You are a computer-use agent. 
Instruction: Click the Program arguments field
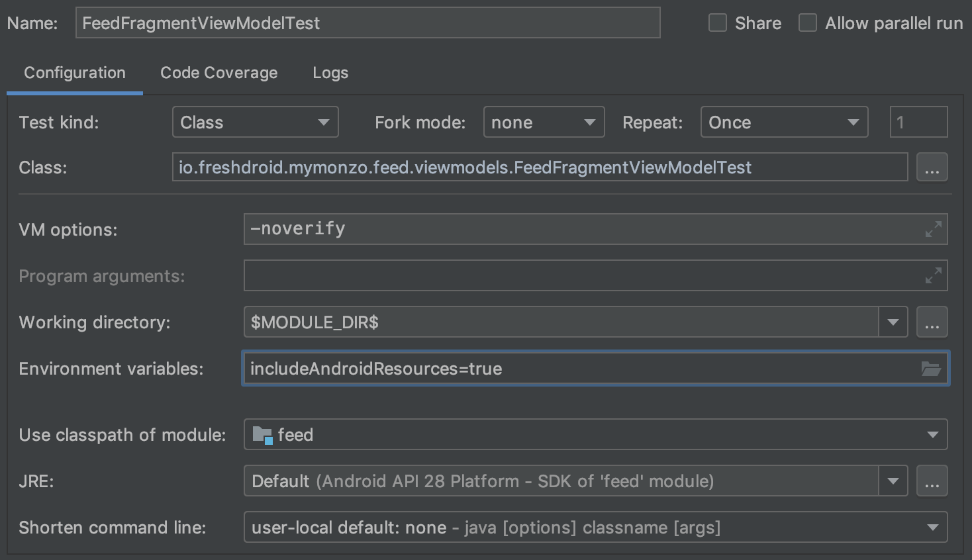[595, 275]
